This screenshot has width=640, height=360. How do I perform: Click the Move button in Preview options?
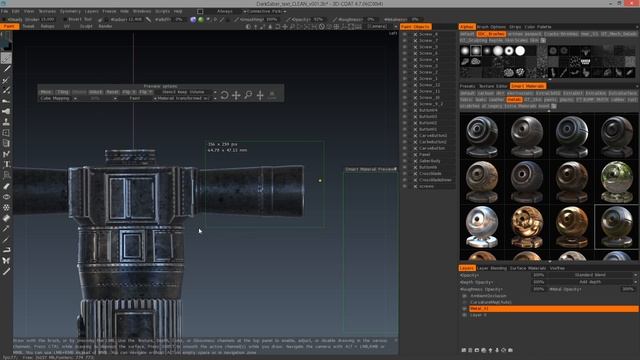pos(46,92)
